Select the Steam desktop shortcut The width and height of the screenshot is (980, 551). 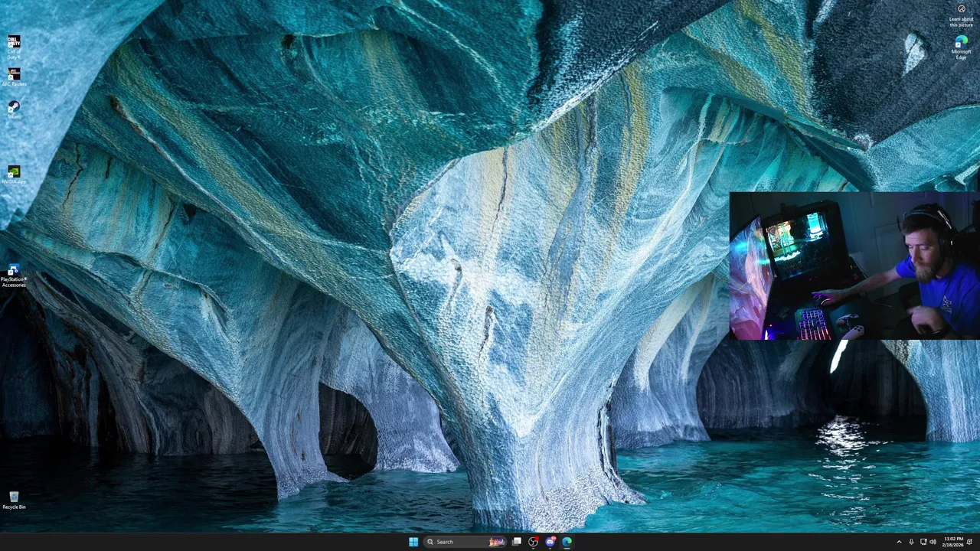click(x=14, y=109)
